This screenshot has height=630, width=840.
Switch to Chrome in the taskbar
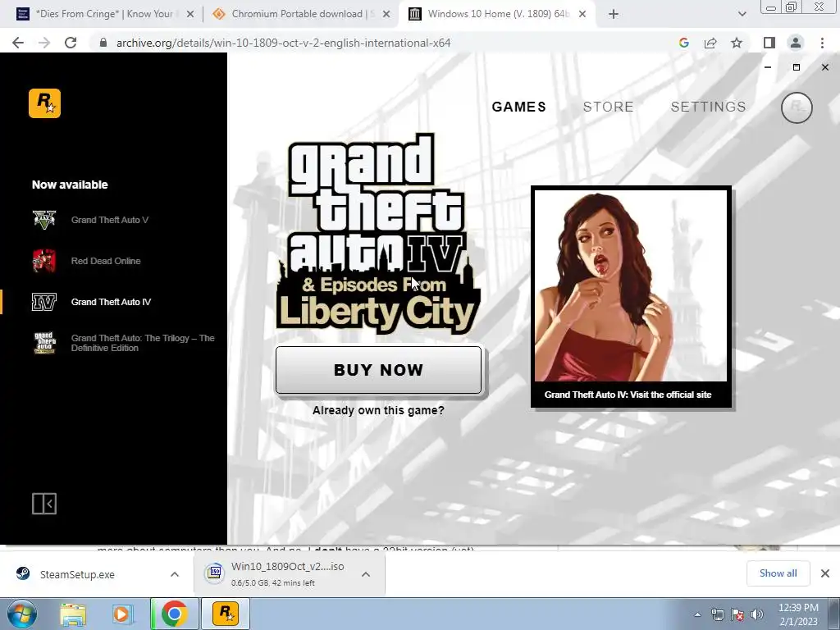tap(174, 614)
